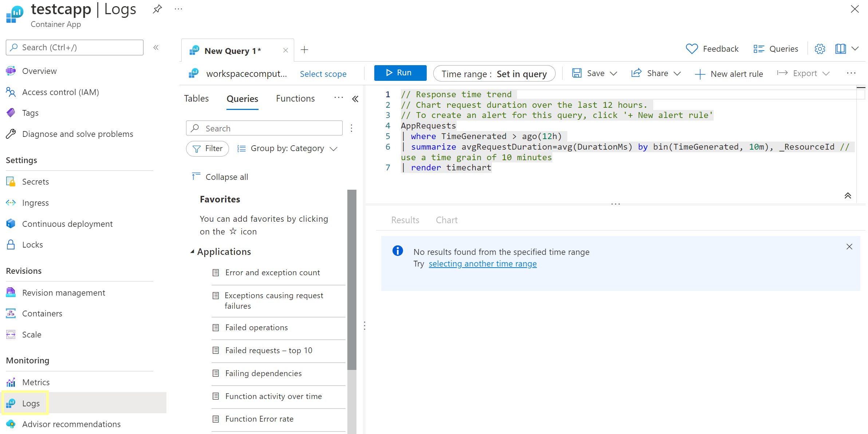
Task: Open the Queries hub in top toolbar
Action: (x=776, y=49)
